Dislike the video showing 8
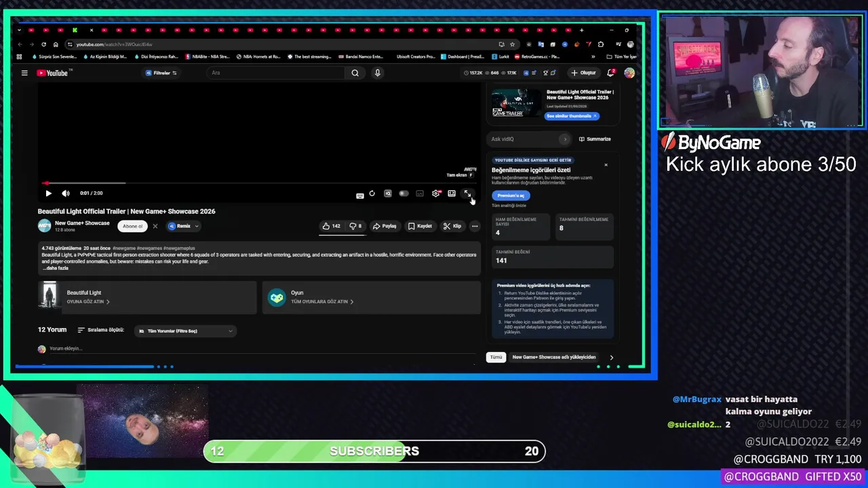 pyautogui.click(x=356, y=226)
